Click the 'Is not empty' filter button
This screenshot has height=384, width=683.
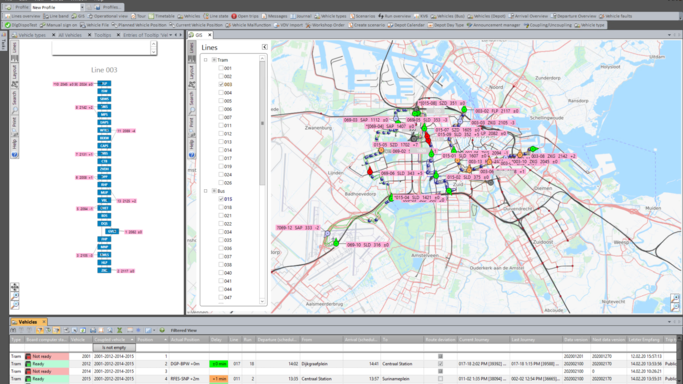(114, 347)
